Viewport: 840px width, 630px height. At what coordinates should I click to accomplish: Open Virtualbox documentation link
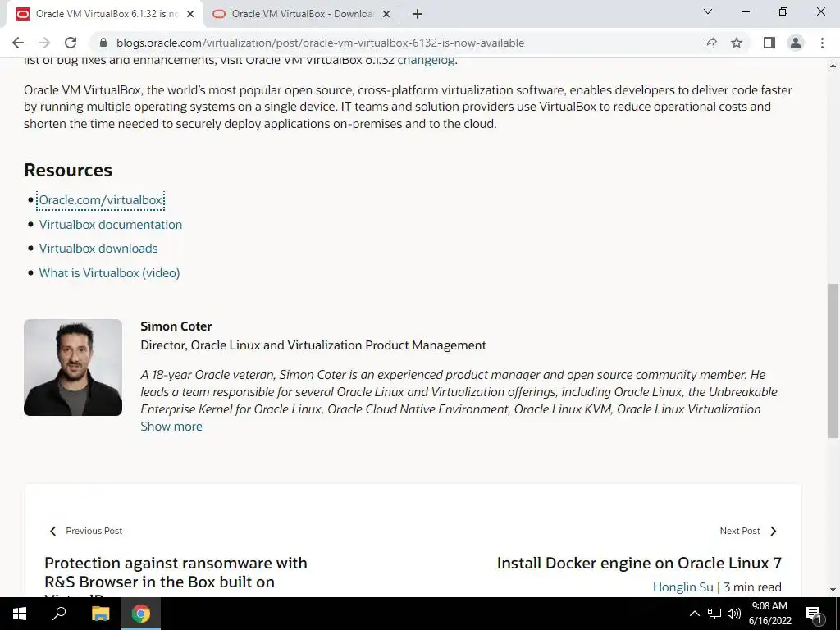(x=111, y=225)
